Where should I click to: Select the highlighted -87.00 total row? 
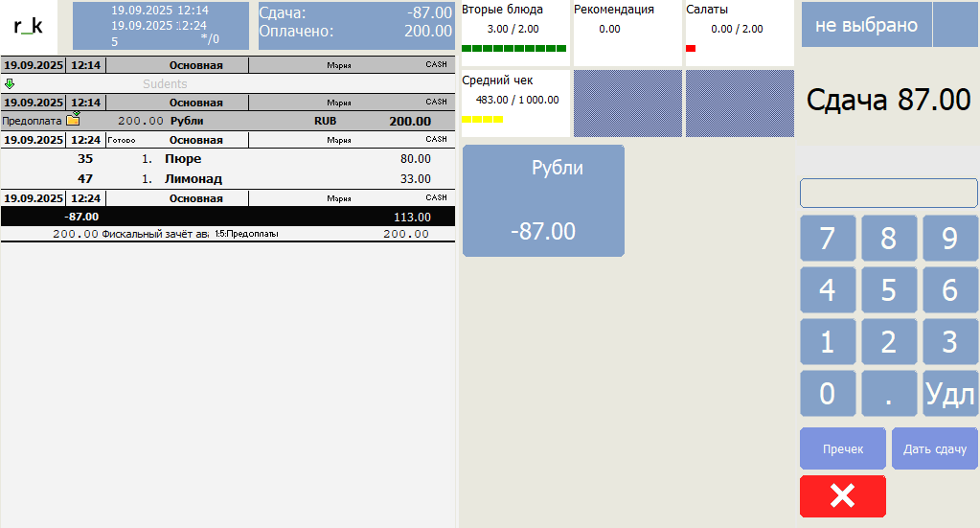[227, 217]
